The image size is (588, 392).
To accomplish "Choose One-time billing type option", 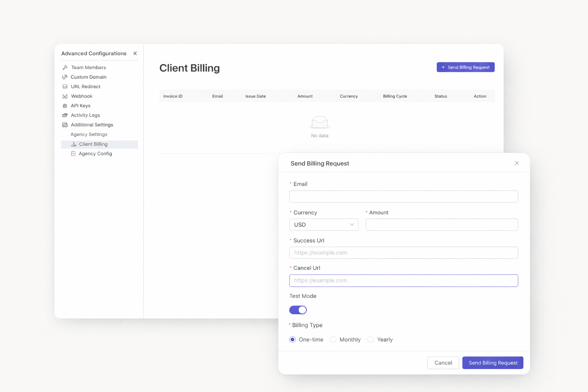I will pos(292,340).
